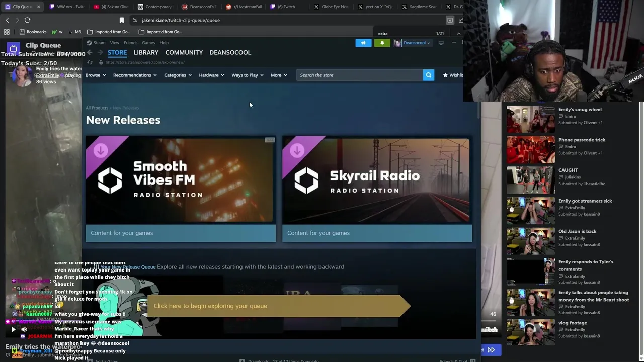Switch to COMMUNITY tab in Steam
644x362 pixels.
click(184, 52)
